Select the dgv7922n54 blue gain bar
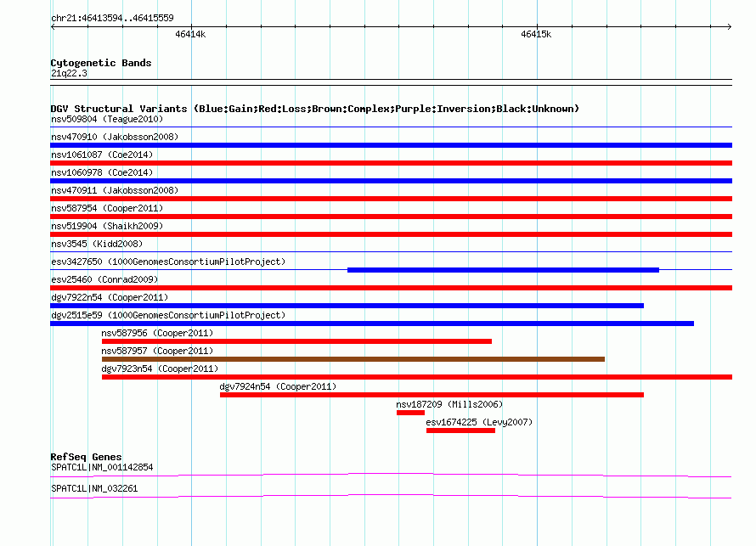 [347, 306]
